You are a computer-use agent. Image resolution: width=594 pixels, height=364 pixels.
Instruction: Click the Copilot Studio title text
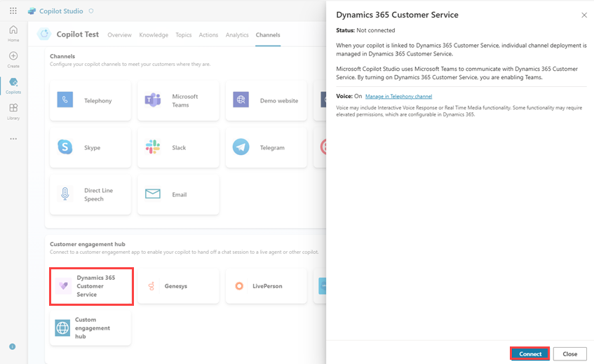pos(61,11)
